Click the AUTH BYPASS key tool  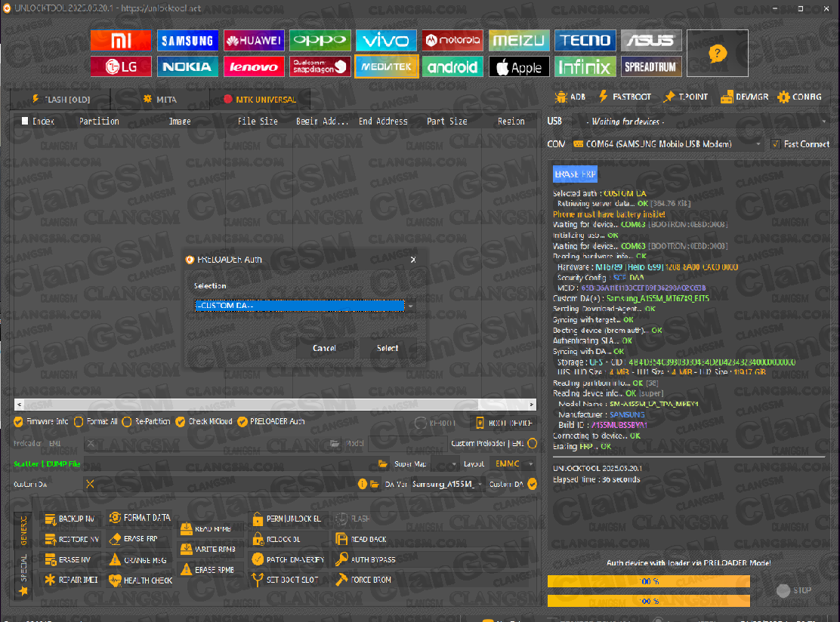[x=373, y=560]
